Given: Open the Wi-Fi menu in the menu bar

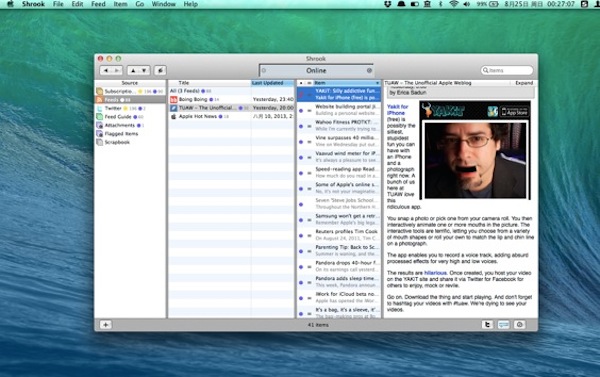Looking at the screenshot, I should click(x=453, y=4).
